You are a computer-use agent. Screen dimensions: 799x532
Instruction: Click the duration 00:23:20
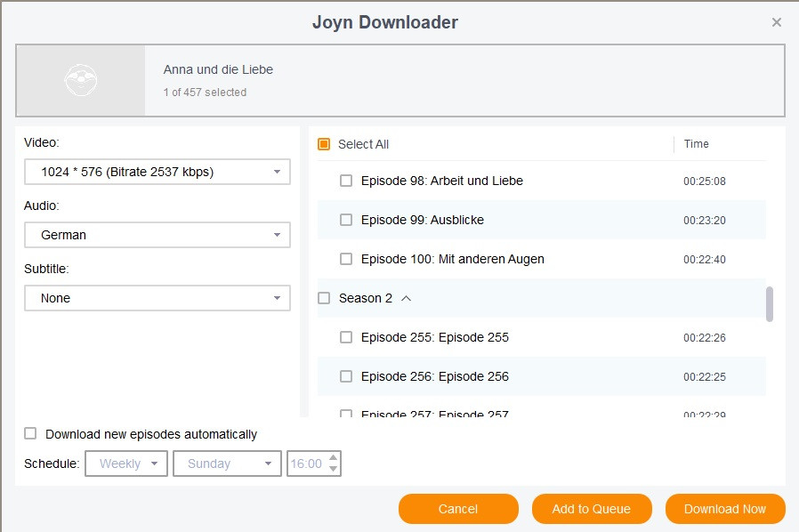pos(704,221)
